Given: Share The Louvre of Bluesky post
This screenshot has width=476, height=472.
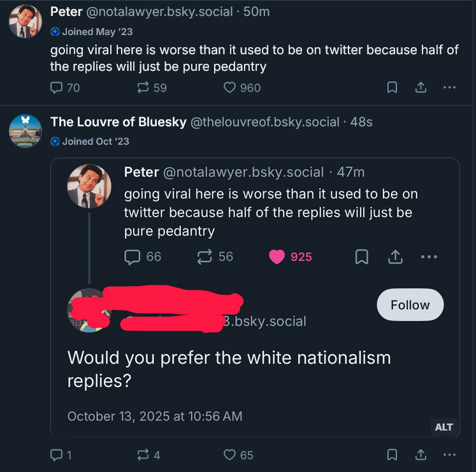Looking at the screenshot, I should (421, 455).
